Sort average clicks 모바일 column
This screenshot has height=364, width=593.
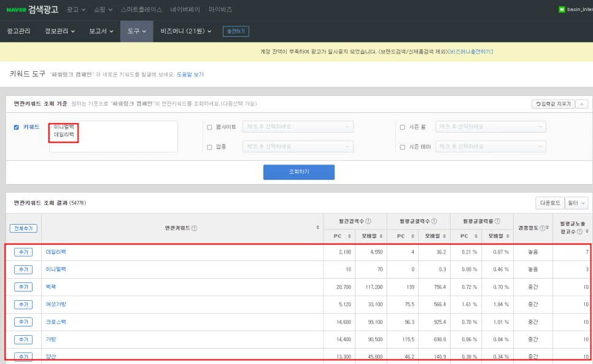(x=444, y=236)
